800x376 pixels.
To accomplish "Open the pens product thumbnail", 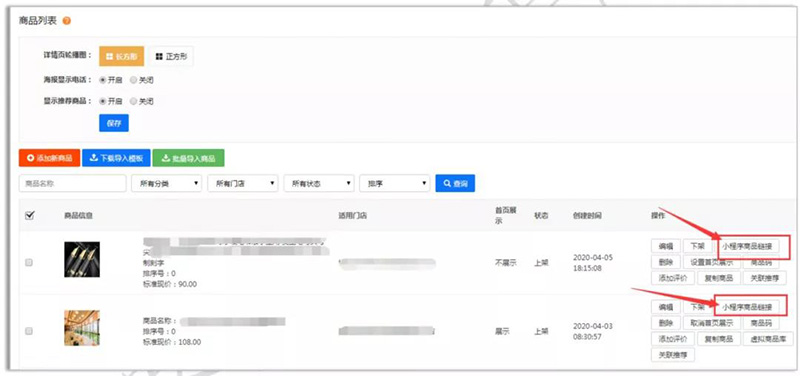I will [x=82, y=259].
